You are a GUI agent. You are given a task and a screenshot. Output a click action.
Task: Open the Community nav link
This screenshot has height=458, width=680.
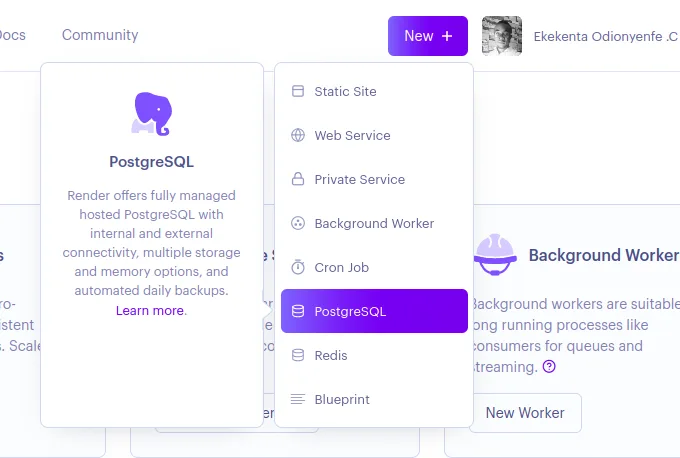[100, 35]
